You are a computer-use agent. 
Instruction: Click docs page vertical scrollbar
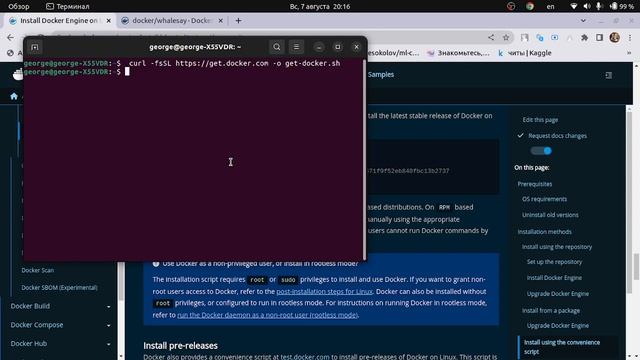click(x=636, y=267)
